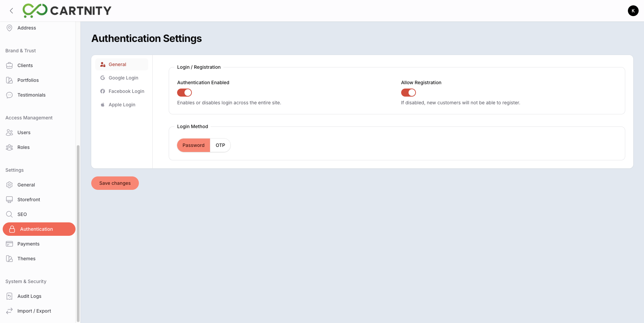
Task: Click the General settings gear icon
Action: [x=9, y=185]
